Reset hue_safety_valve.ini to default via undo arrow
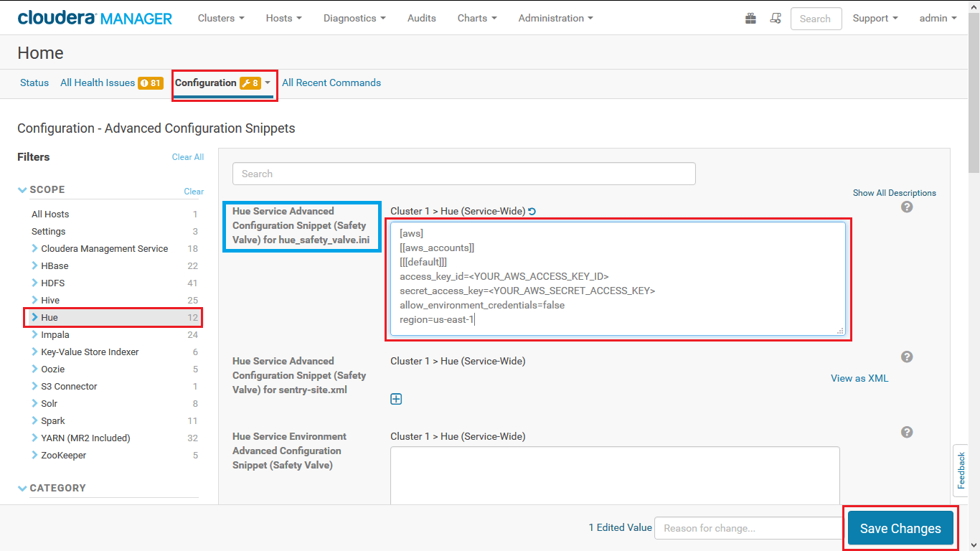The image size is (980, 551). tap(532, 212)
